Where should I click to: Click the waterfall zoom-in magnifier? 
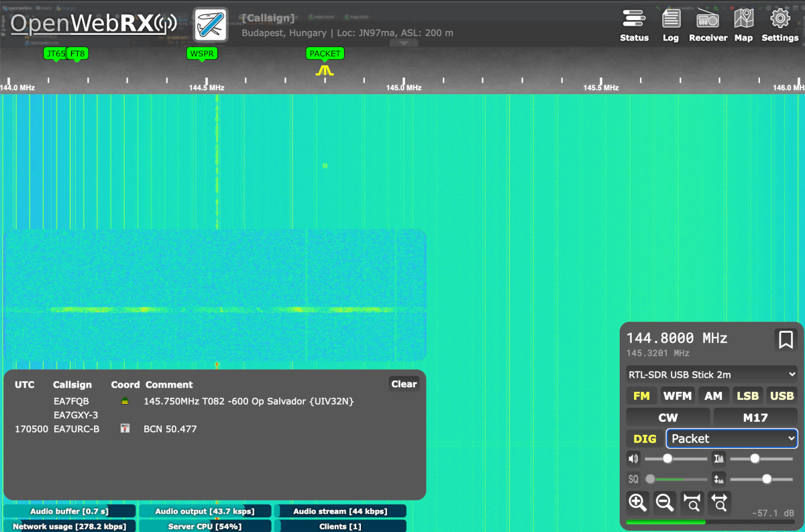[637, 502]
